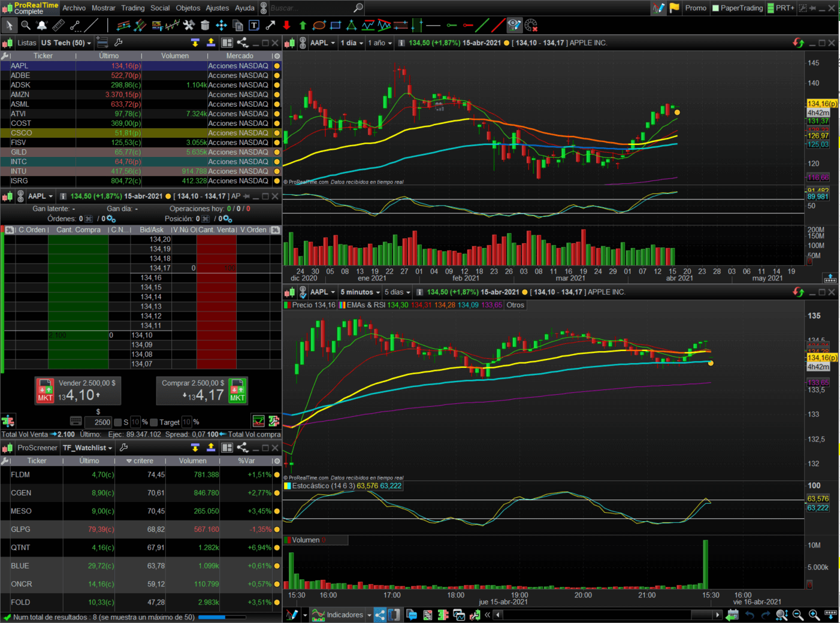Open the AAPL ticker dropdown on daily chart
Viewport: 840px width, 623px height.
(x=323, y=43)
